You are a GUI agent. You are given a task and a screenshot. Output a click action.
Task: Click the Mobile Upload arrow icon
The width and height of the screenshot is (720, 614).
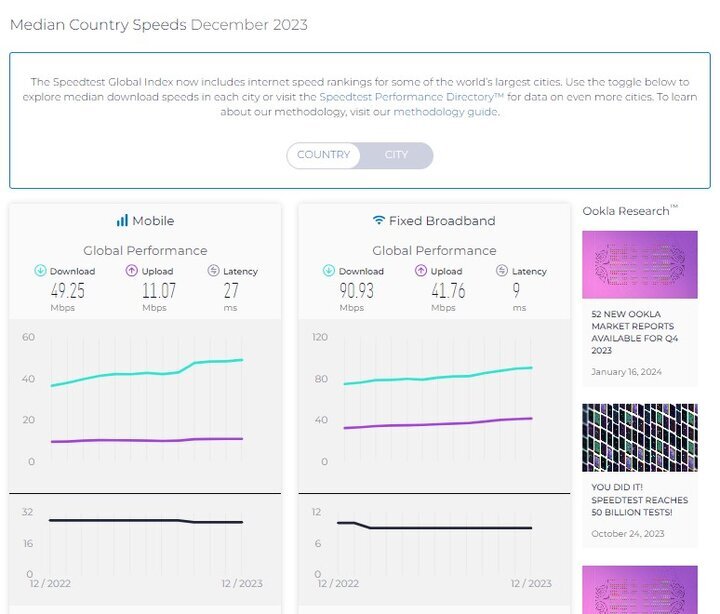click(132, 270)
